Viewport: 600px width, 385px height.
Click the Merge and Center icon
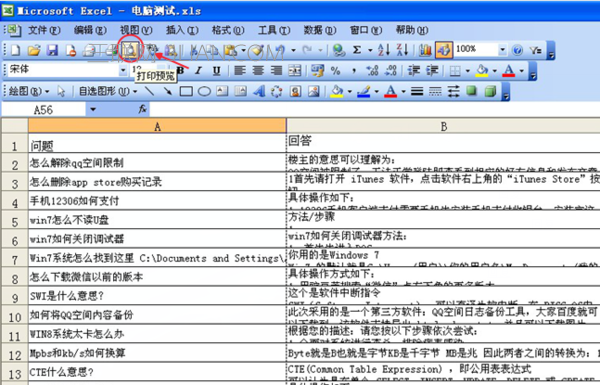[x=295, y=70]
